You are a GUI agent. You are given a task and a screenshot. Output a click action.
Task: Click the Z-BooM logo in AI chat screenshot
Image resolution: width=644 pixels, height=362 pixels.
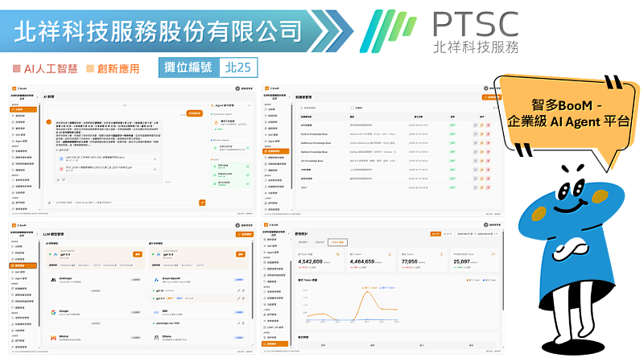[x=19, y=88]
